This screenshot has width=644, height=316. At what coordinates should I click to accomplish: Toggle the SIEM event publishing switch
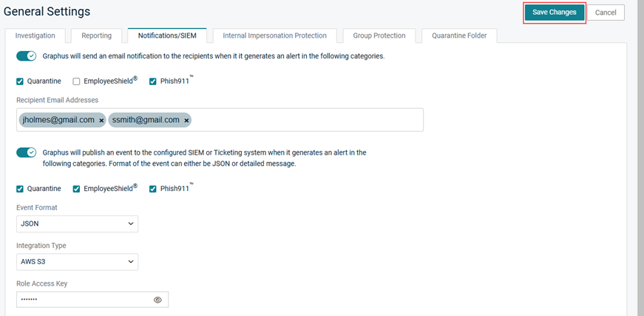tap(27, 152)
